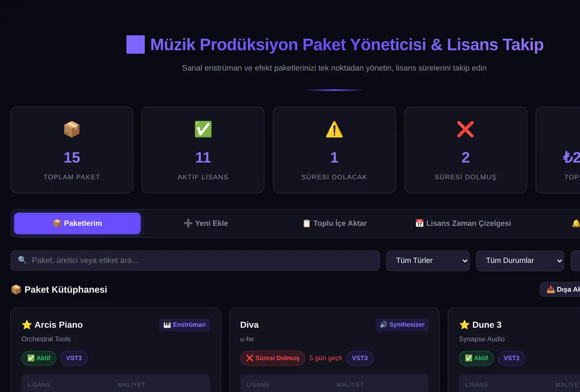The height and width of the screenshot is (392, 580).
Task: Switch to Yeni Ekle tab
Action: point(206,223)
